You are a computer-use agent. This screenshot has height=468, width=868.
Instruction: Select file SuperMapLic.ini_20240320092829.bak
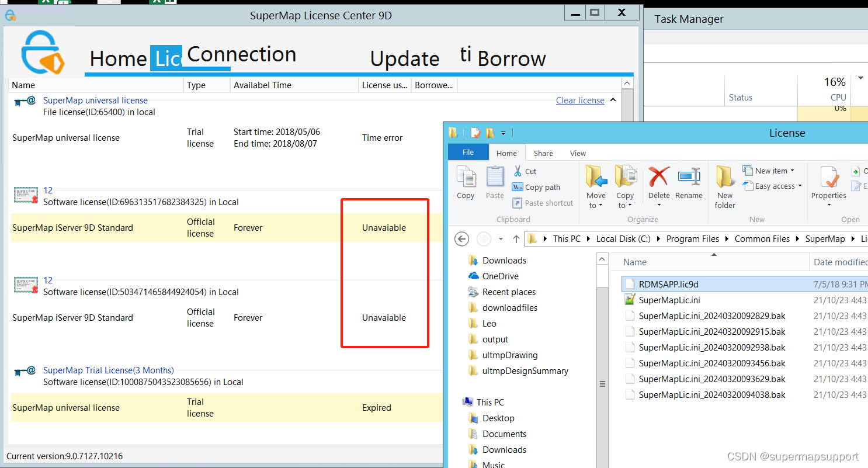click(712, 316)
